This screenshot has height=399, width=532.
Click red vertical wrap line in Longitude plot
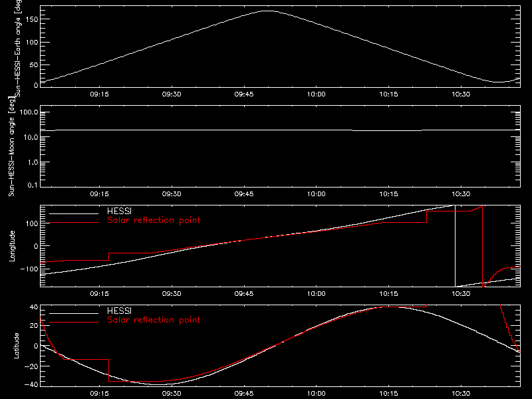[482, 246]
